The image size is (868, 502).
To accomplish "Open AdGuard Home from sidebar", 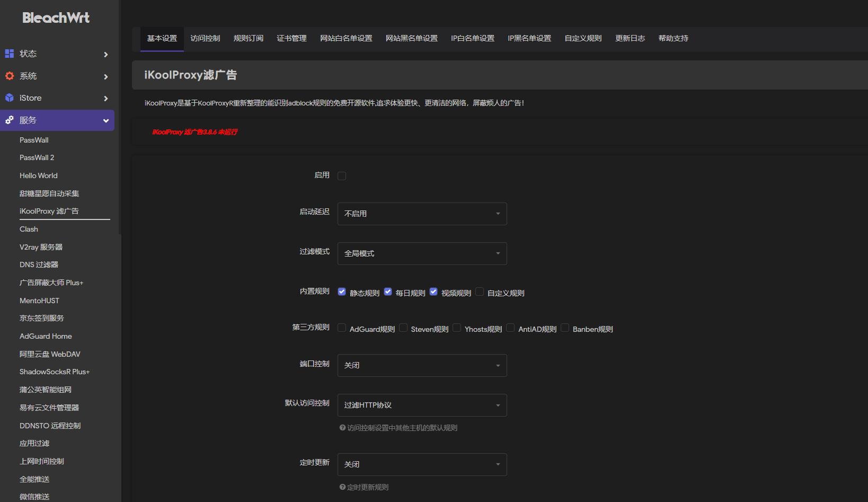I will point(46,336).
